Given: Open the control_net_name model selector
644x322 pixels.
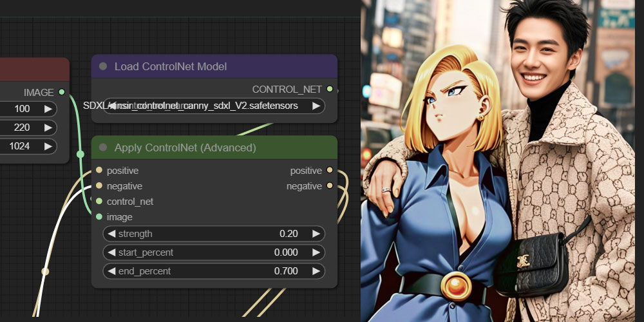Looking at the screenshot, I should [x=214, y=106].
